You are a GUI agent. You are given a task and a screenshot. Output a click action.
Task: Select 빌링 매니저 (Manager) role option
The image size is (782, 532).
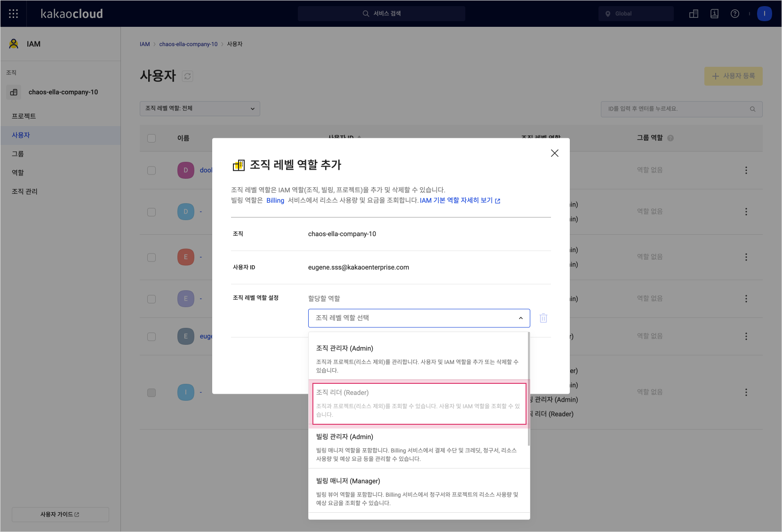419,491
